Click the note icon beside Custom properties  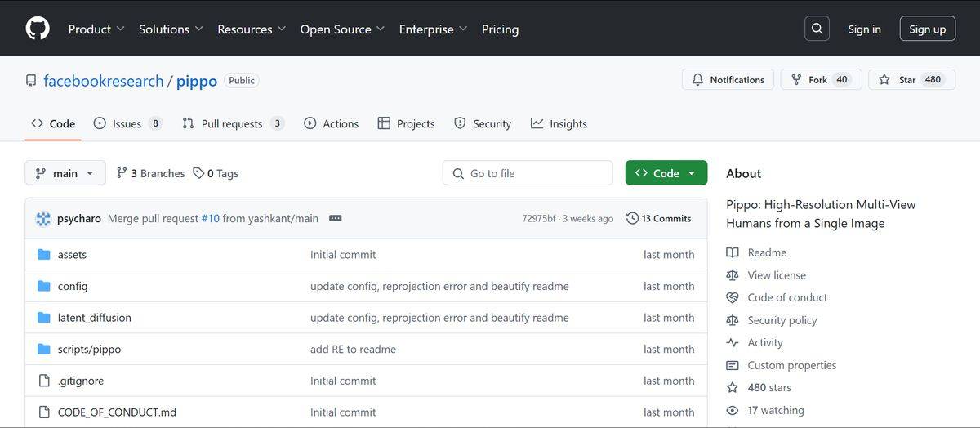(733, 365)
